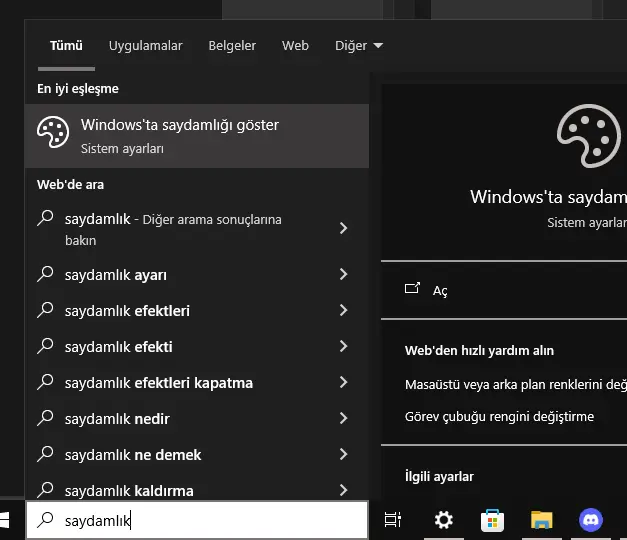Switch to the Belgeler tab
This screenshot has width=627, height=540.
[232, 46]
